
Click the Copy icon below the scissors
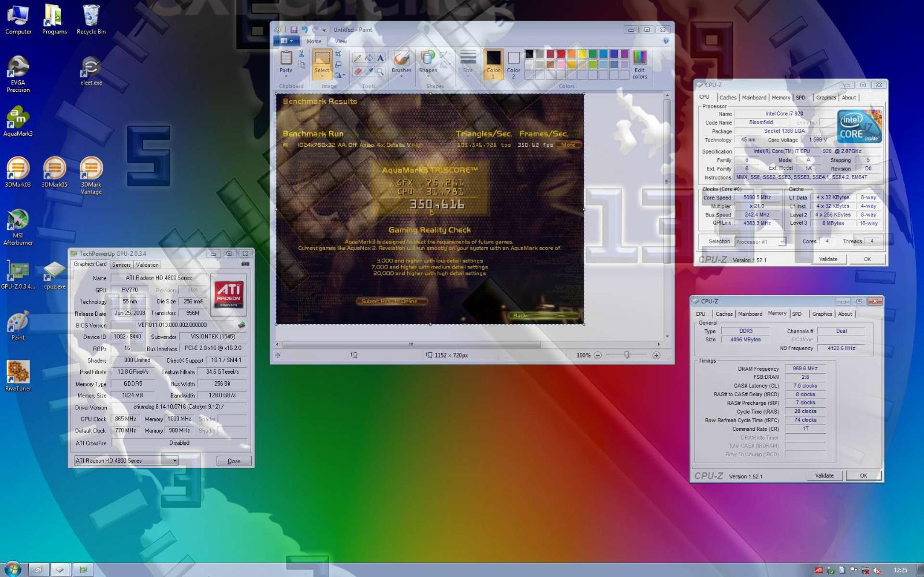point(301,65)
